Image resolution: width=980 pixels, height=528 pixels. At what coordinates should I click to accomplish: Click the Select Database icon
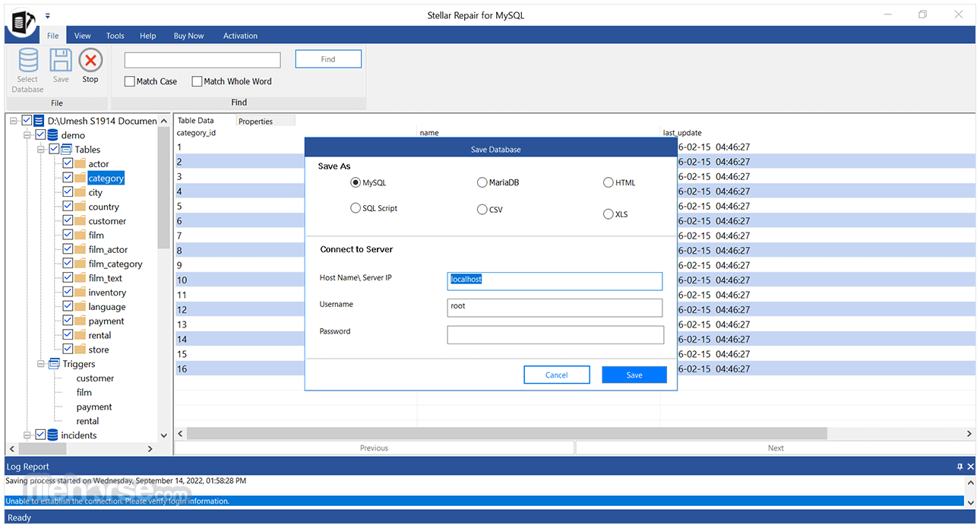click(x=28, y=60)
